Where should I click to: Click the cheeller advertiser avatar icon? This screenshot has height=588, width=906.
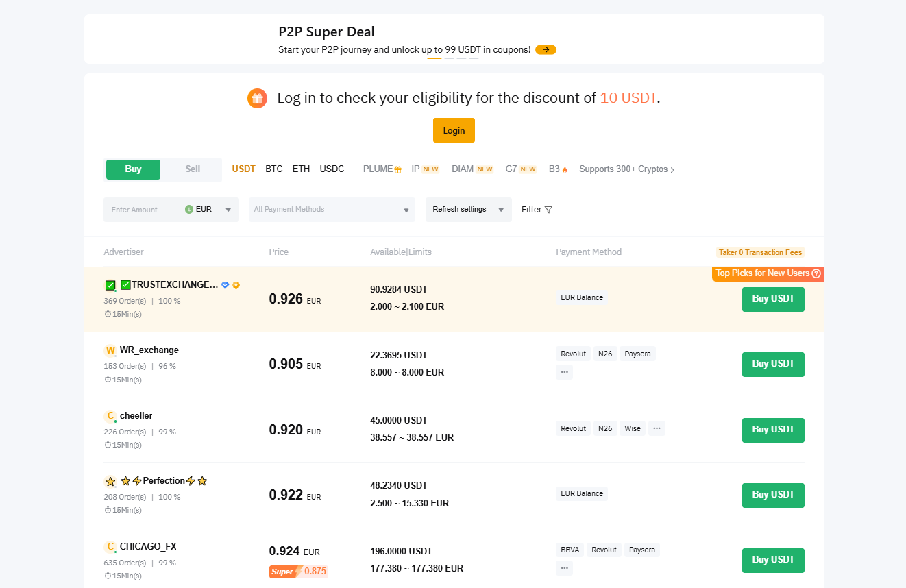110,416
